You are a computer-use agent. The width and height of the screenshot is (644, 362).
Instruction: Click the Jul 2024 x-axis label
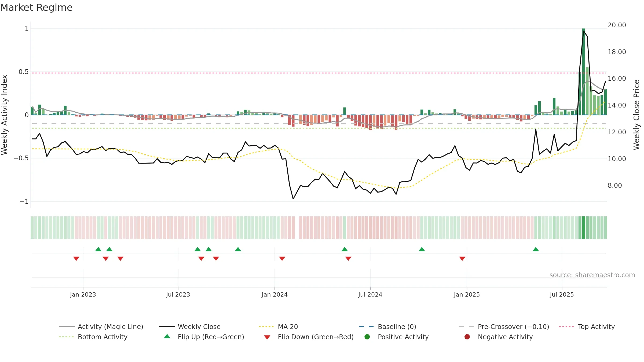pos(370,294)
